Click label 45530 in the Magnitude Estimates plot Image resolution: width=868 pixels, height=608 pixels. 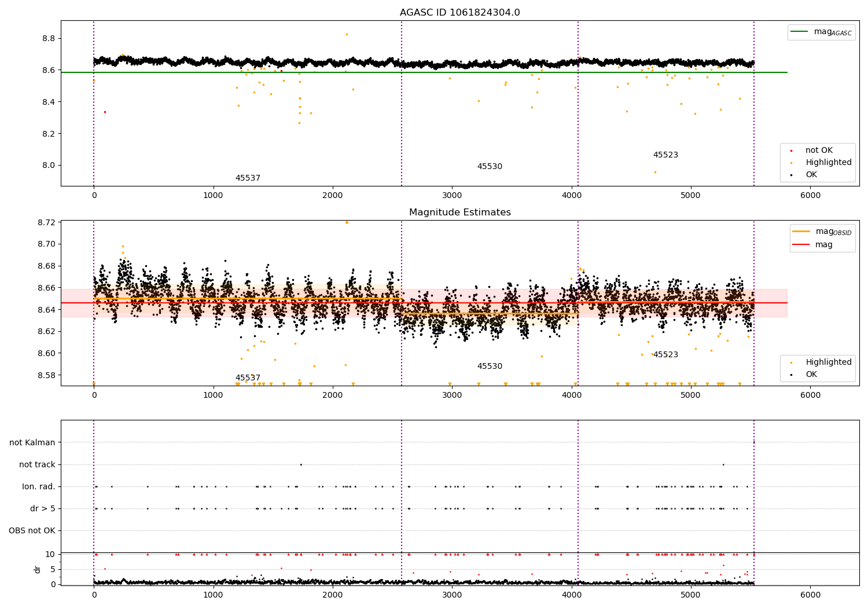click(x=490, y=366)
